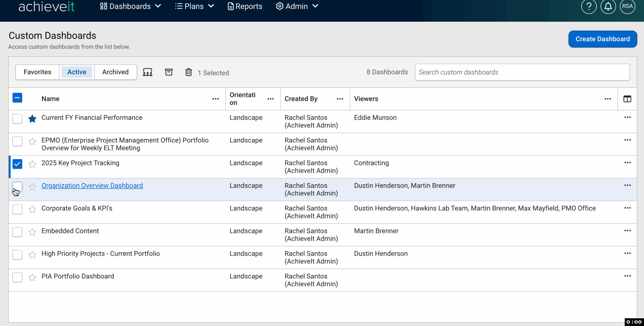Expand the Plans menu
The height and width of the screenshot is (326, 644).
pyautogui.click(x=194, y=6)
